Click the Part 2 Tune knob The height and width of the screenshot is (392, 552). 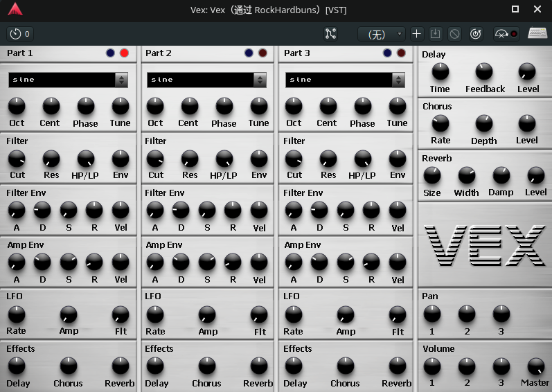[259, 106]
